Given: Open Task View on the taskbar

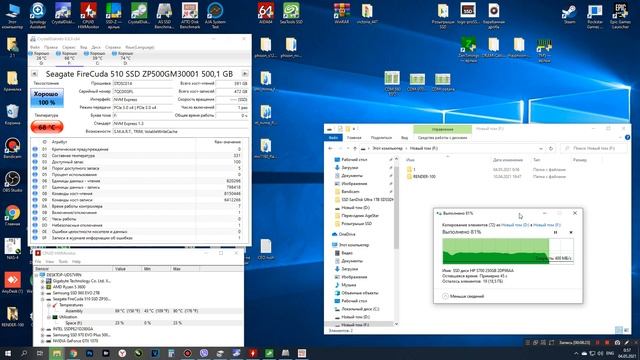Looking at the screenshot, I should 40,353.
